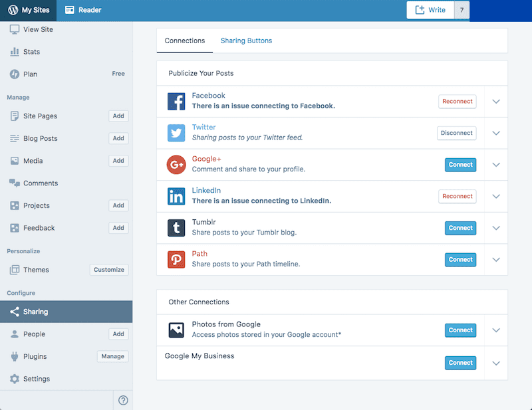Expand the Twitter connection chevron

[x=496, y=133]
